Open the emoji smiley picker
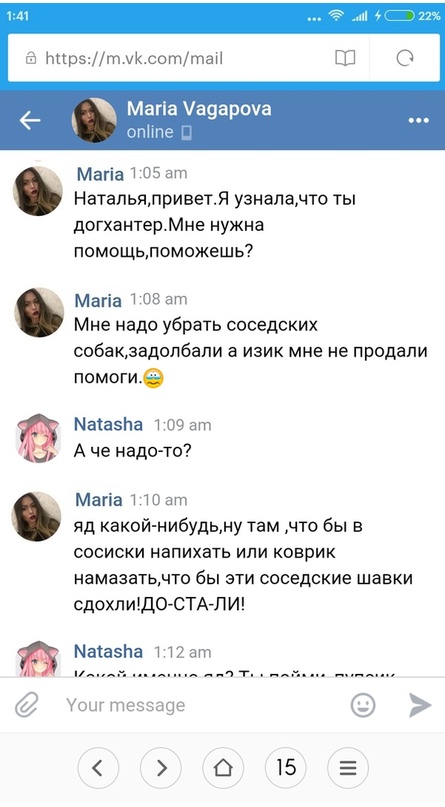Image resolution: width=445 pixels, height=807 pixels. pyautogui.click(x=363, y=705)
